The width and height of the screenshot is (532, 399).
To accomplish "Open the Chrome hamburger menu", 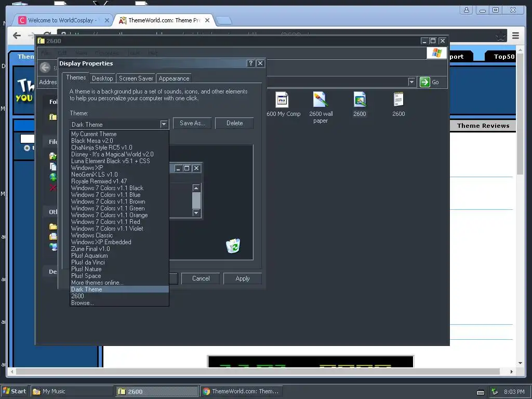I will pyautogui.click(x=515, y=36).
